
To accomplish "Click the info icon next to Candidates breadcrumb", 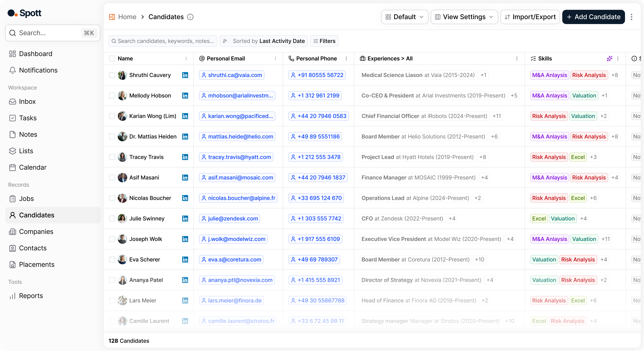I will click(190, 17).
